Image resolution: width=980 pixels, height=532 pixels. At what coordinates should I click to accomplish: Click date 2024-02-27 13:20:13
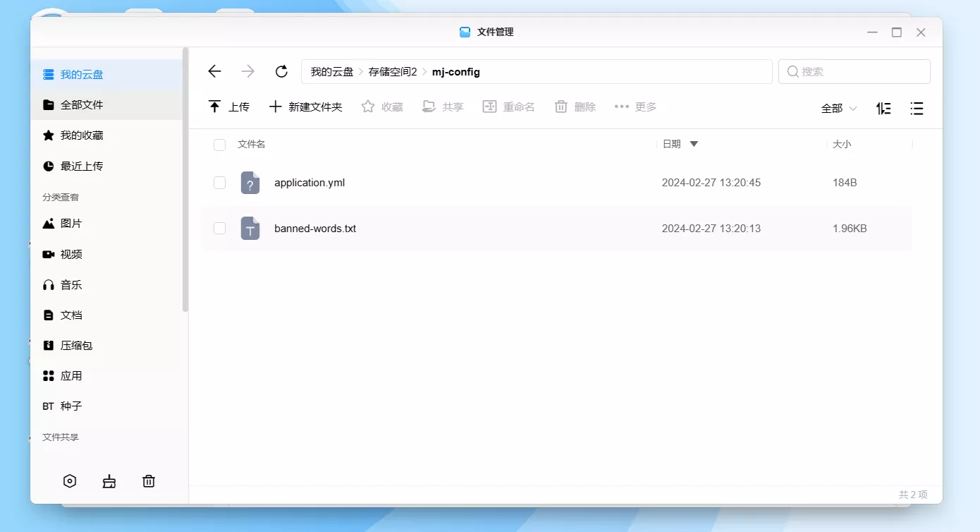(x=711, y=229)
